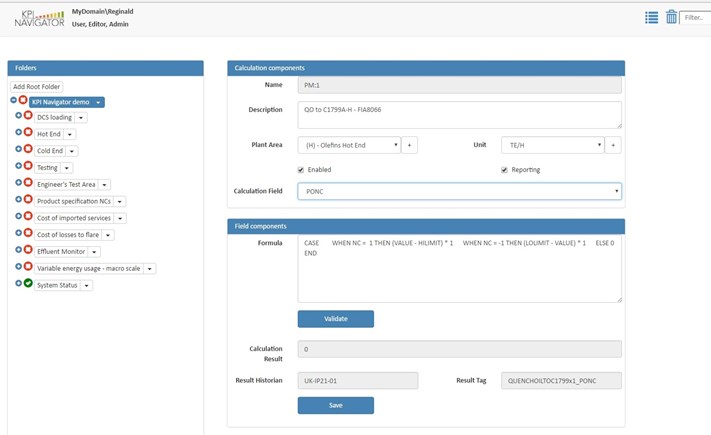This screenshot has width=711, height=435.
Task: Open dropdown arrow next to Cost of imported services
Action: pyautogui.click(x=120, y=219)
